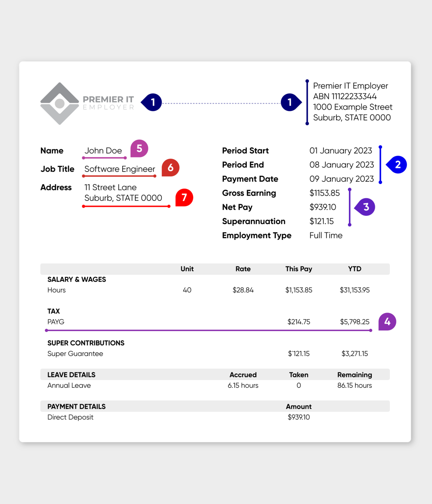Image resolution: width=432 pixels, height=504 pixels.
Task: Select the ABN 11122233344 text
Action: 345,97
